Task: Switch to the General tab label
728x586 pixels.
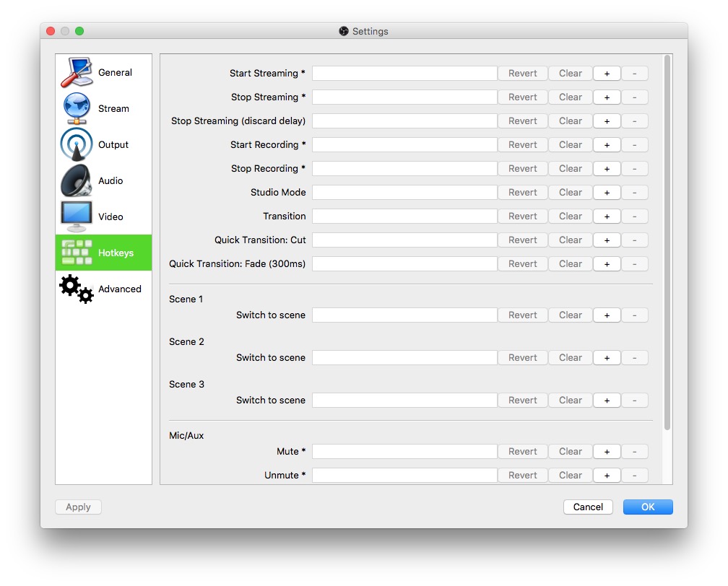Action: (x=115, y=72)
